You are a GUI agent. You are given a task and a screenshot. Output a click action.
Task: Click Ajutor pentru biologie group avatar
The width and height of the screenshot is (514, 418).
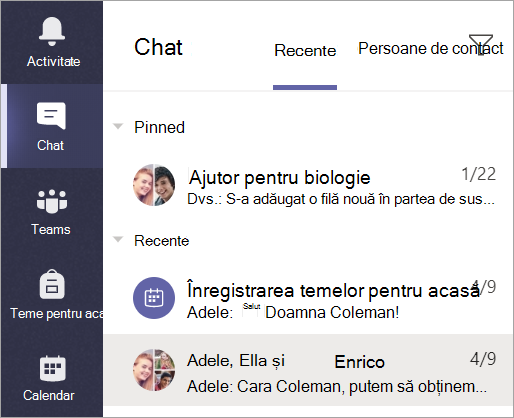(x=154, y=185)
